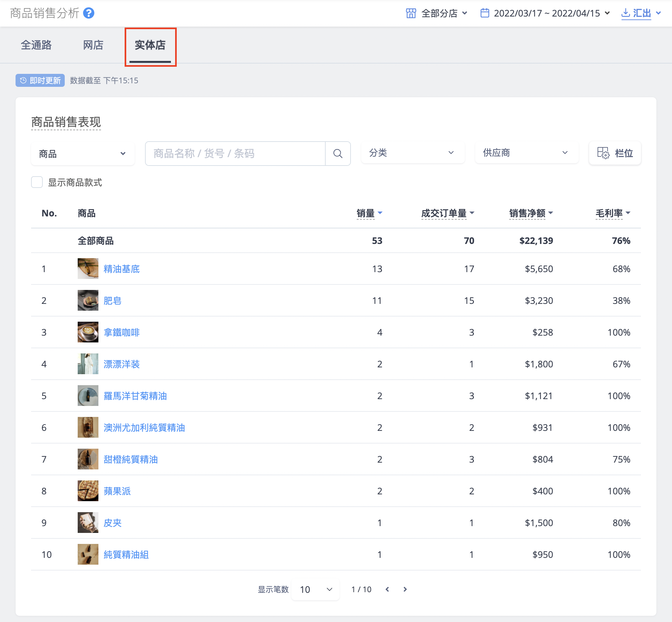
Task: Sort by 销售净额 arrow icon
Action: pyautogui.click(x=551, y=213)
